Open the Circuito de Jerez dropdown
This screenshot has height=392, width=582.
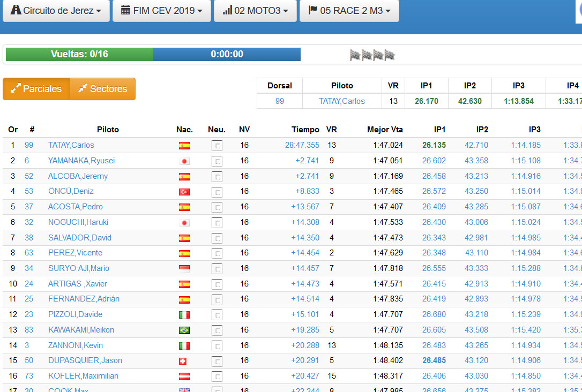(56, 11)
